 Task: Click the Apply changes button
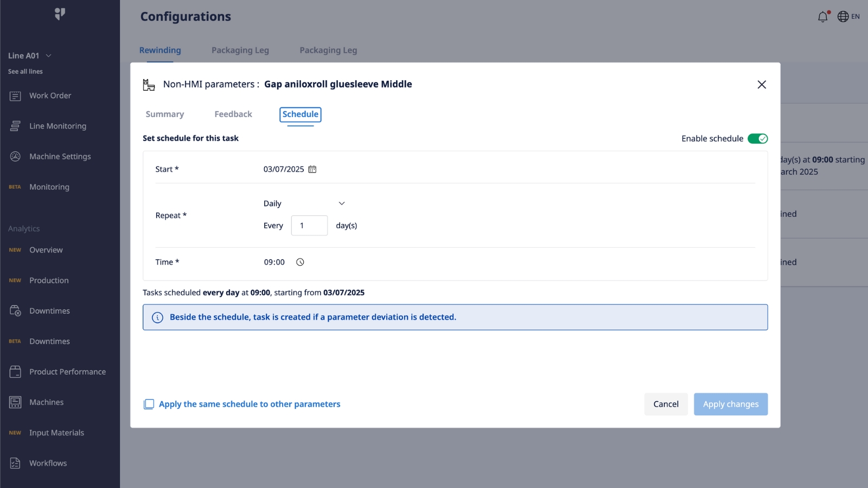[x=731, y=404]
